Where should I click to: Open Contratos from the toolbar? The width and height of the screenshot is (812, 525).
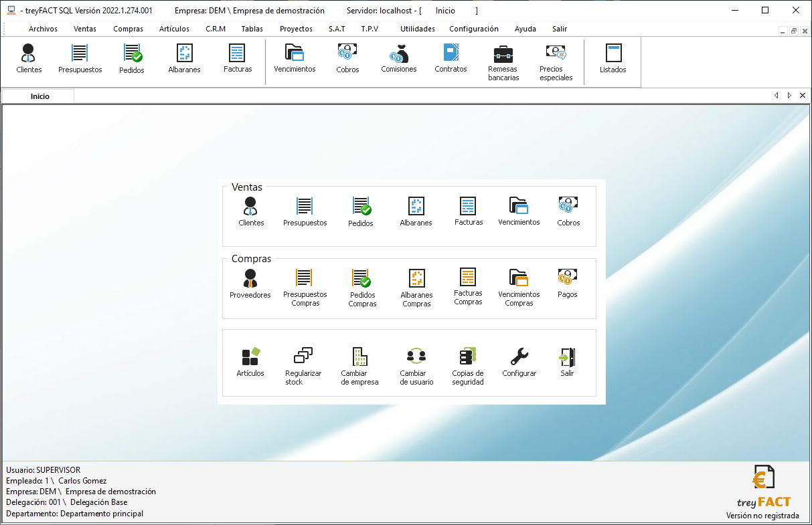tap(451, 59)
